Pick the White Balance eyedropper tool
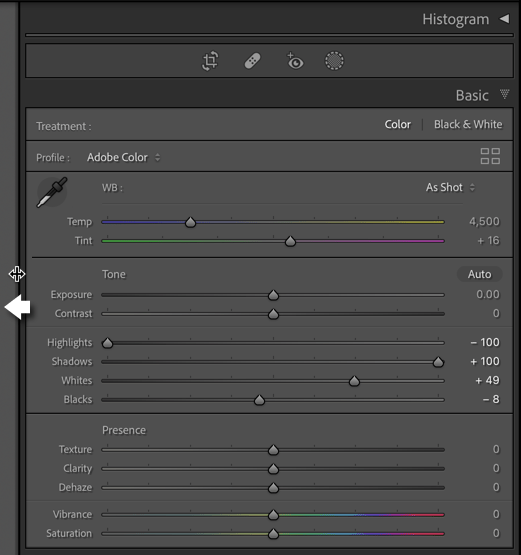The height and width of the screenshot is (555, 521). coord(52,192)
